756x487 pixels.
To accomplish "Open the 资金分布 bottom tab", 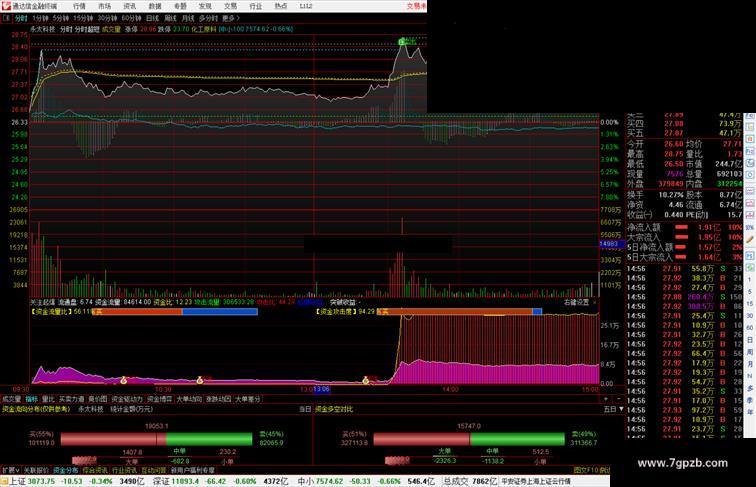I will pos(66,470).
